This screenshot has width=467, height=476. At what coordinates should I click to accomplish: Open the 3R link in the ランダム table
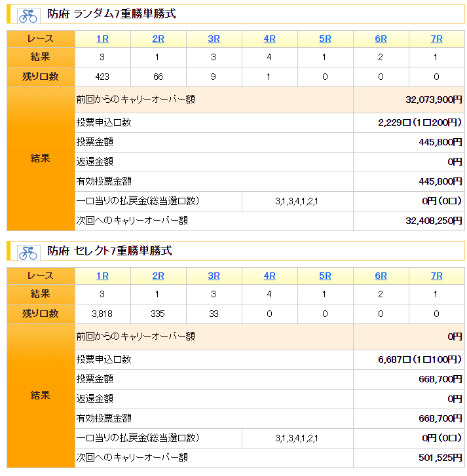pyautogui.click(x=214, y=39)
